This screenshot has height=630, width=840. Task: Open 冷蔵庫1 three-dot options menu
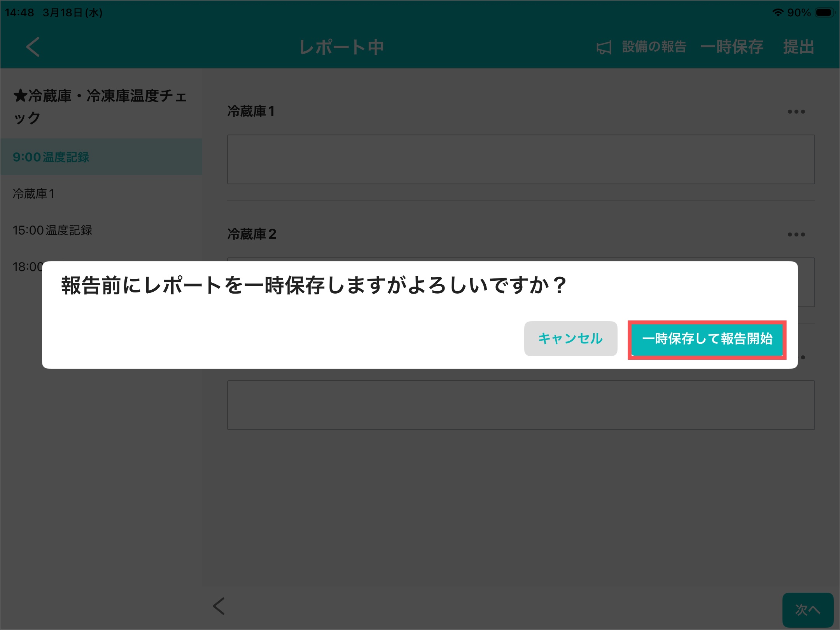click(796, 112)
